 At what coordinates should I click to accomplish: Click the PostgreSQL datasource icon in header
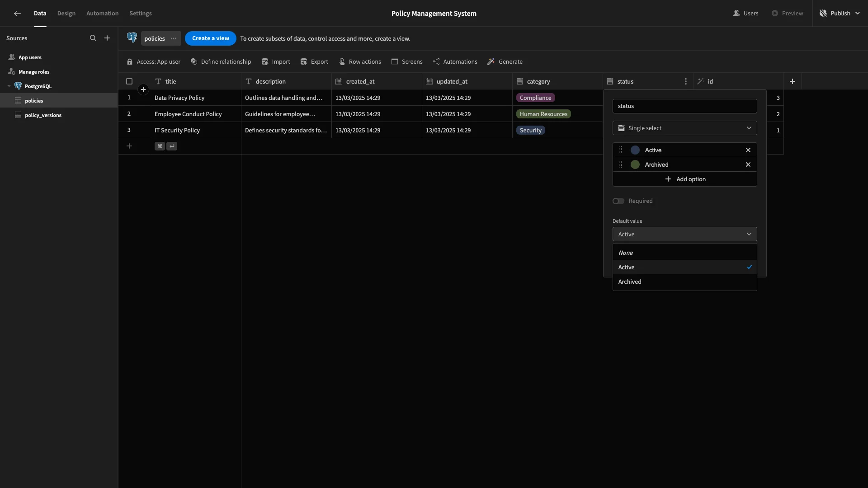coord(132,38)
